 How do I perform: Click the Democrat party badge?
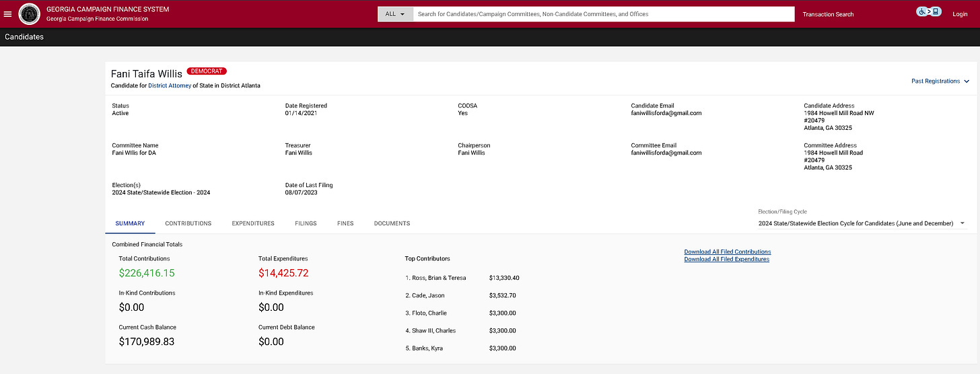tap(207, 71)
